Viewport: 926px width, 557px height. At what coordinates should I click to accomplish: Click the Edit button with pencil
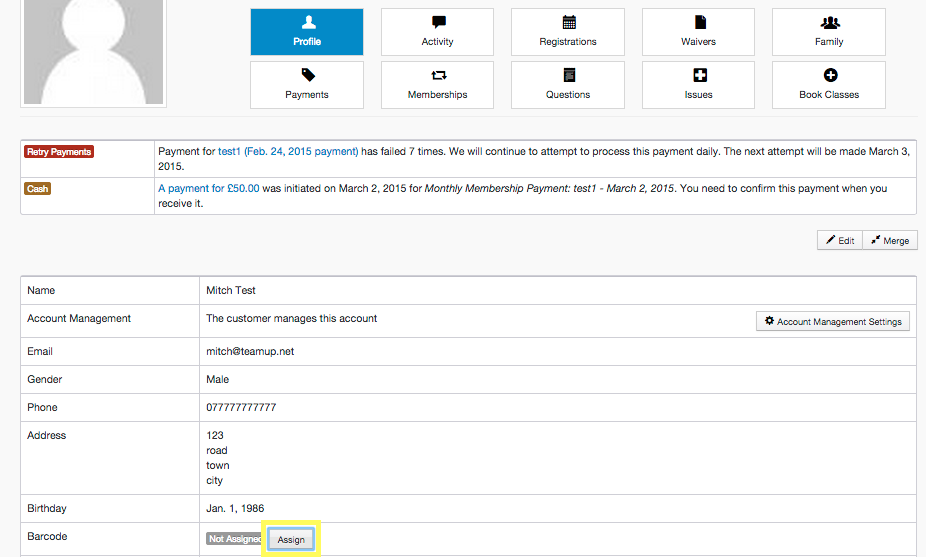point(840,241)
